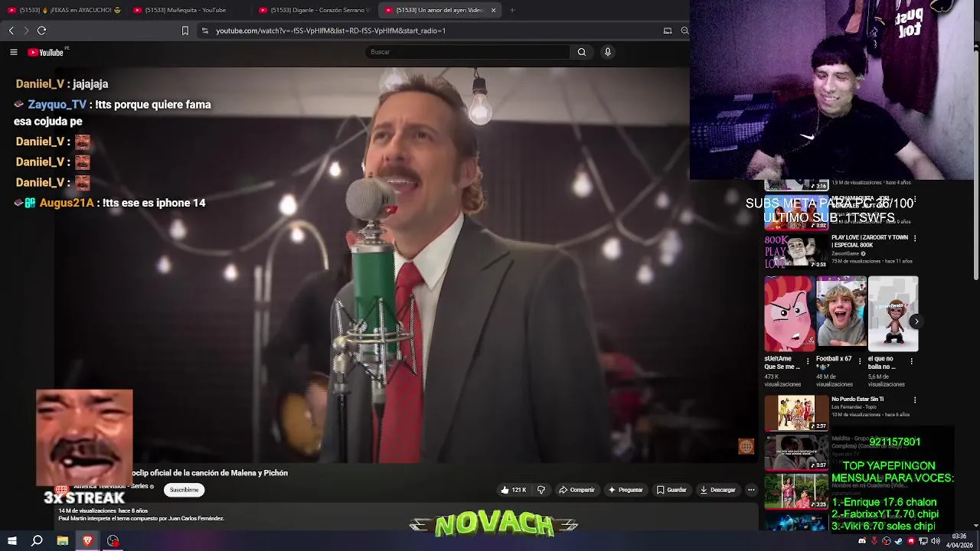Open No Puedo Estar Sin Ti thumbnail
This screenshot has width=980, height=551.
796,413
